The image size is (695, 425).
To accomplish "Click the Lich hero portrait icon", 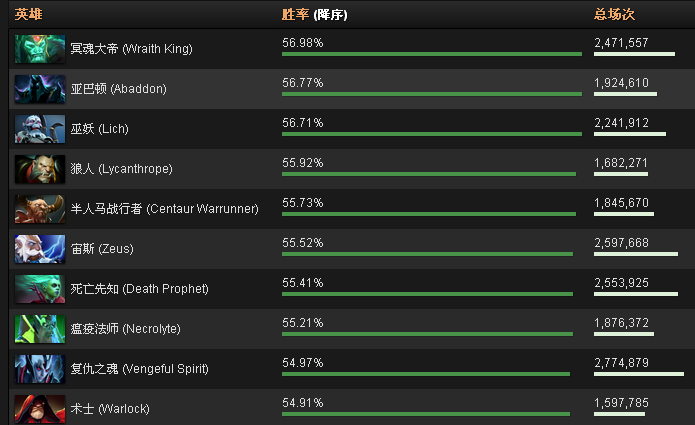I will (x=40, y=129).
